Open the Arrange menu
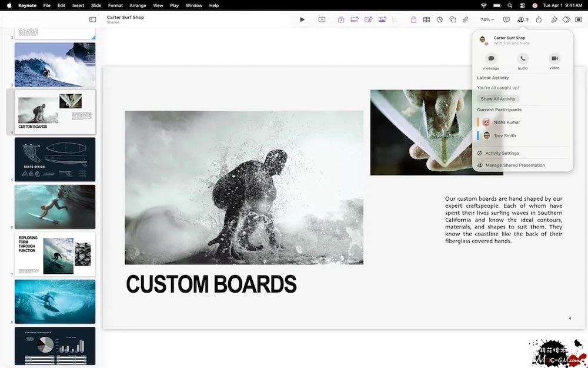The height and width of the screenshot is (368, 588). 138,5
